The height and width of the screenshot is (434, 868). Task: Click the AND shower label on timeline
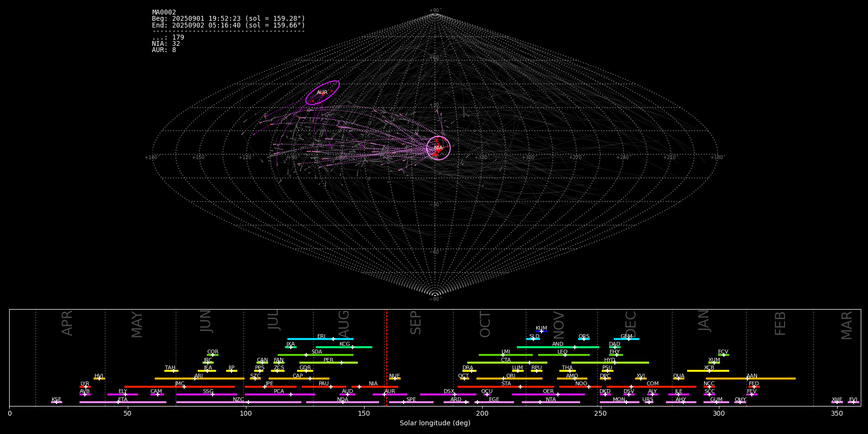(558, 344)
